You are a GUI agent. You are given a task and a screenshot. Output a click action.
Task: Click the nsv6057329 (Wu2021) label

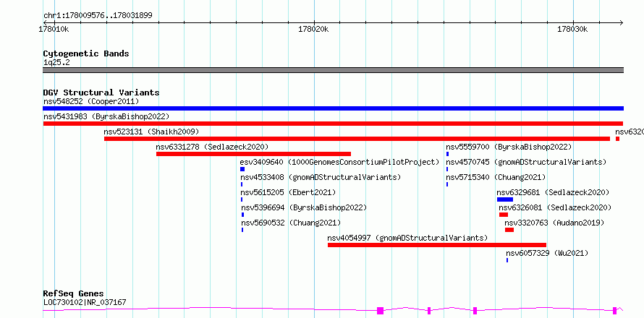point(547,253)
